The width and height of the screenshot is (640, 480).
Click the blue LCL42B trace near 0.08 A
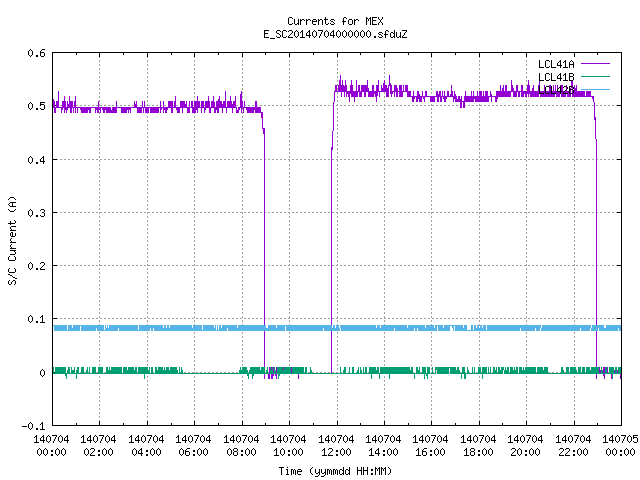click(337, 328)
